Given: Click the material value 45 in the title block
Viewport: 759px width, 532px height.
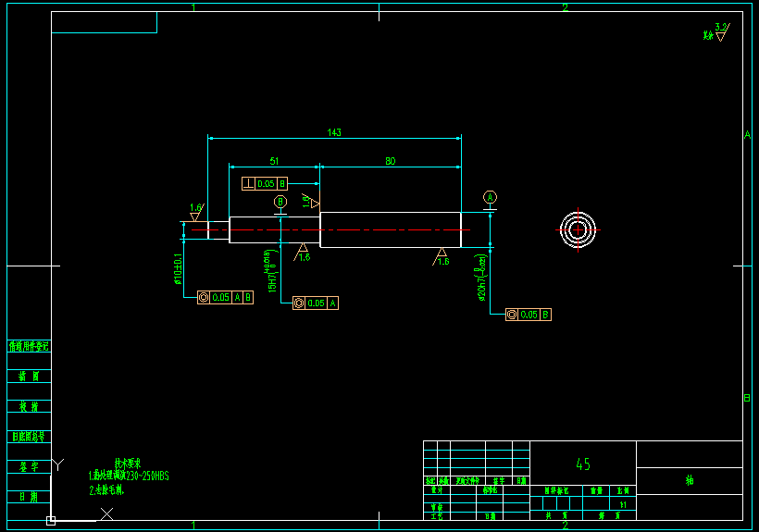Looking at the screenshot, I should point(583,464).
